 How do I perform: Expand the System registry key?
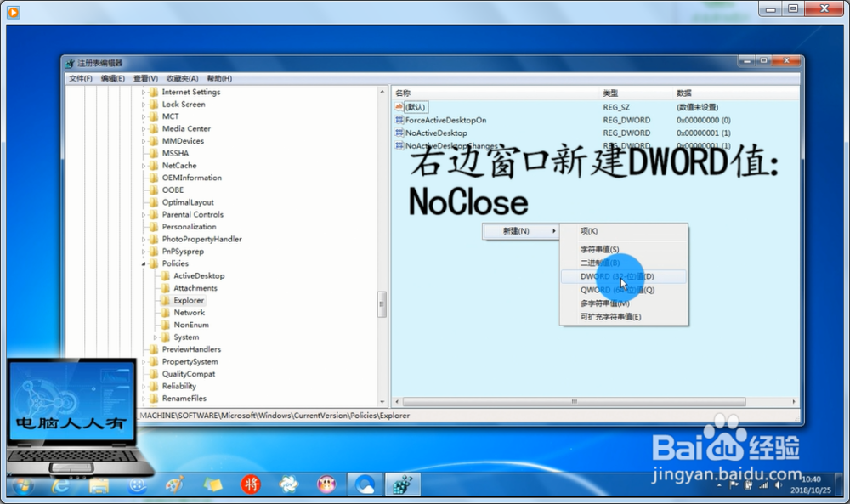tap(157, 337)
